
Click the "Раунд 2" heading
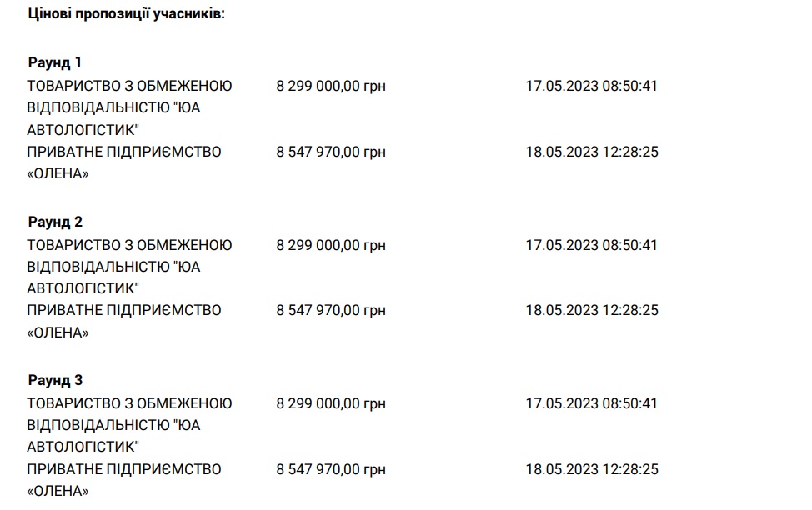[55, 222]
